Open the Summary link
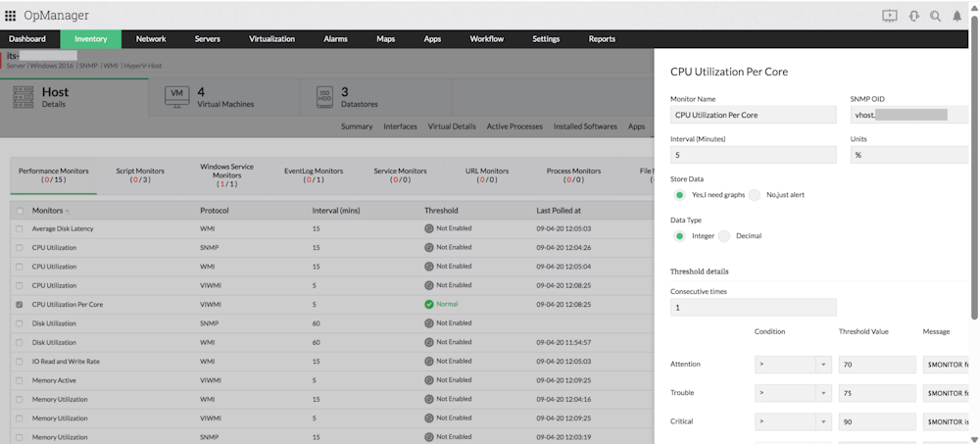 click(357, 126)
